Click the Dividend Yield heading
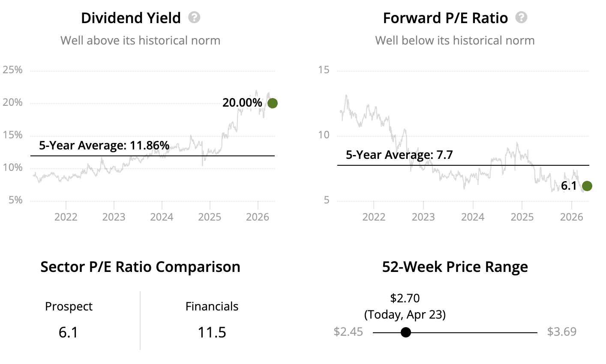This screenshot has height=364, width=606. [131, 18]
